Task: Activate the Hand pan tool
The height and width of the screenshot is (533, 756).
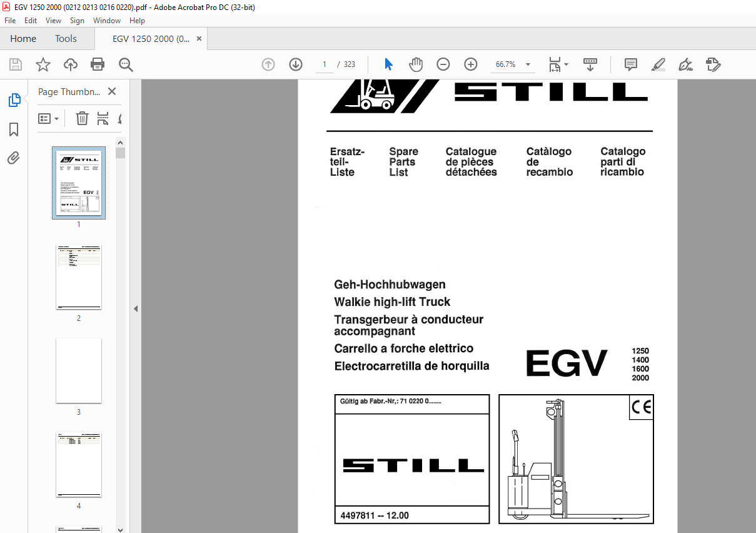Action: pos(416,64)
